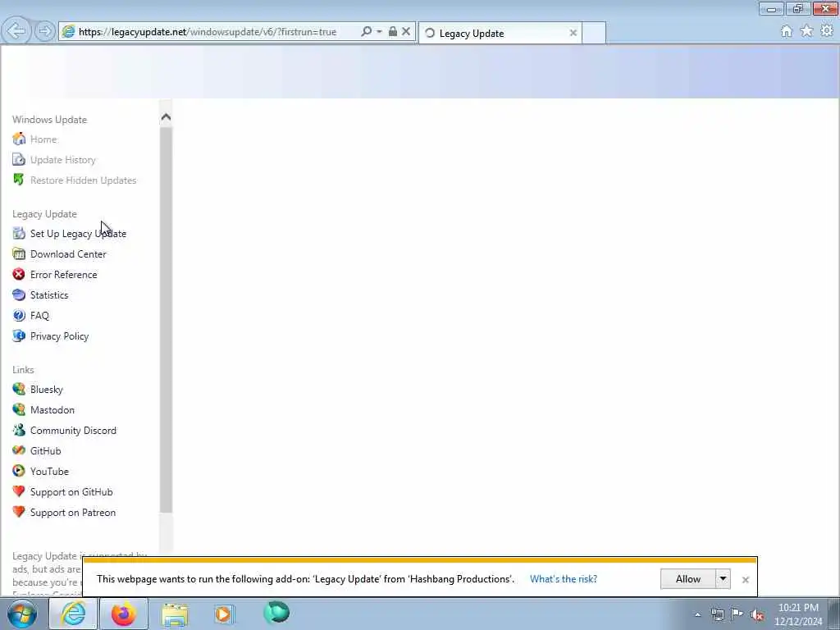The height and width of the screenshot is (630, 840).
Task: Click the Statistics disc icon
Action: coord(19,294)
